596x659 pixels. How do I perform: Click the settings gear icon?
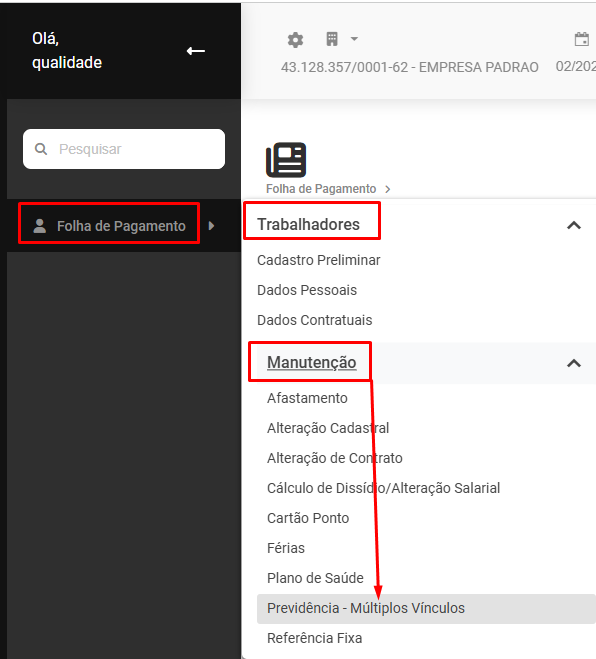click(x=295, y=40)
